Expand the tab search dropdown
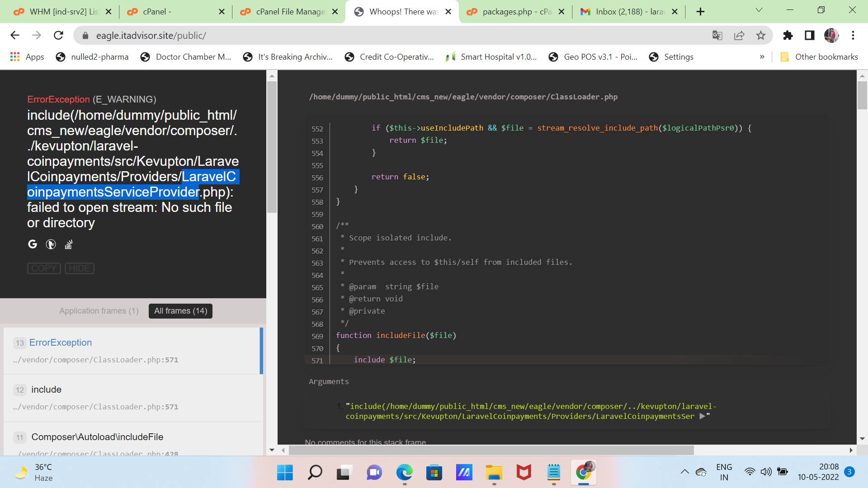Image resolution: width=868 pixels, height=488 pixels. [x=759, y=10]
